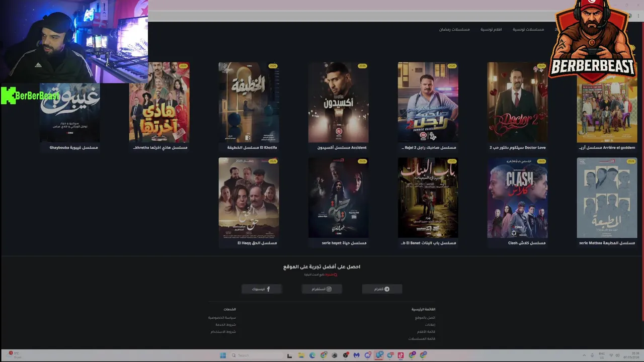Open the footer link قائمة المسلسلات
The width and height of the screenshot is (644, 362).
tap(422, 339)
